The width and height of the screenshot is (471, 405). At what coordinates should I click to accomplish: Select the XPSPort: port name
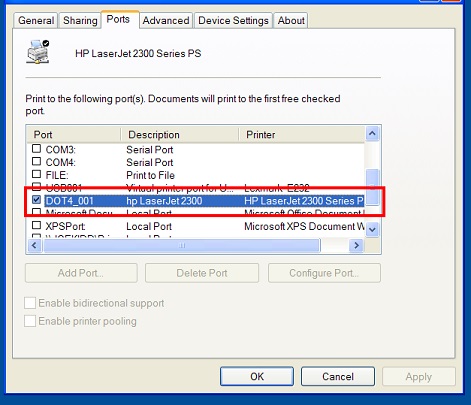click(65, 226)
